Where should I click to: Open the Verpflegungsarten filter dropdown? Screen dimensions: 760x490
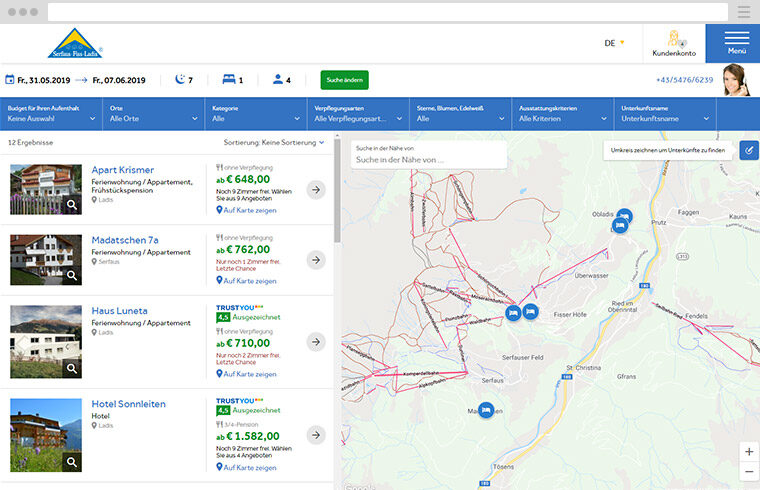[359, 113]
